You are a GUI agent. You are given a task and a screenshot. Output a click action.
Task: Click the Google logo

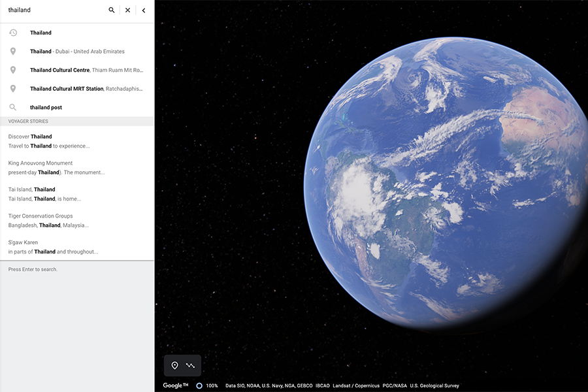[175, 385]
